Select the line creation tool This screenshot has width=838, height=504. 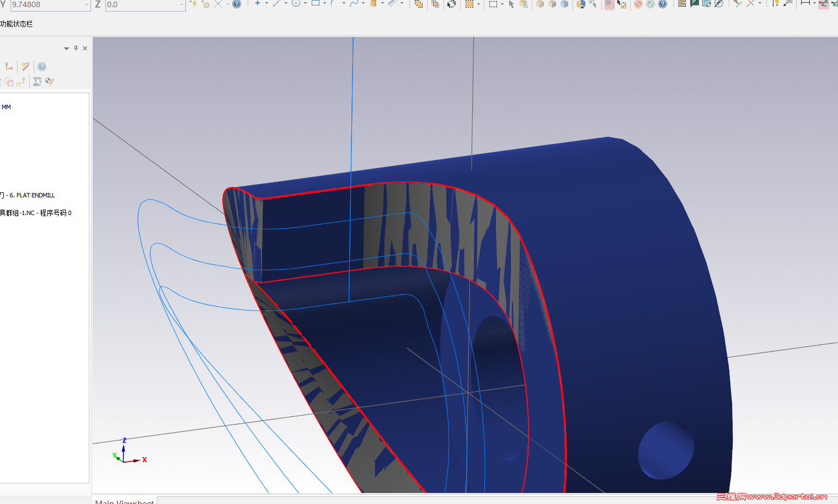[x=276, y=3]
